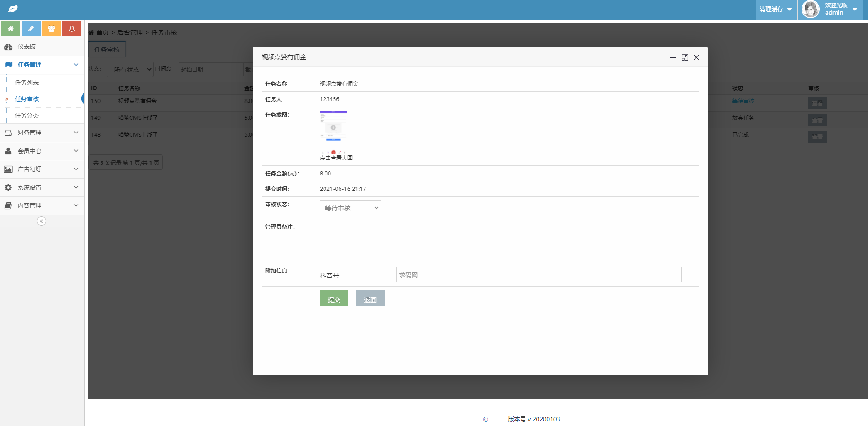Click the blue pencil edit shortcut icon
This screenshot has height=426, width=868.
click(31, 29)
